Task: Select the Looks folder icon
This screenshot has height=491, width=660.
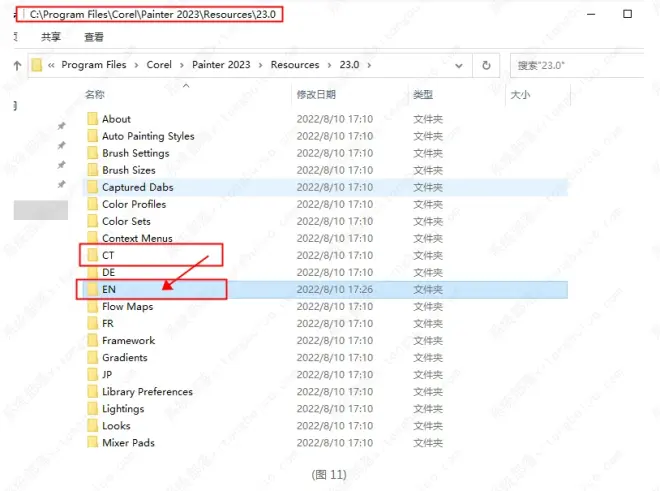Action: click(93, 425)
